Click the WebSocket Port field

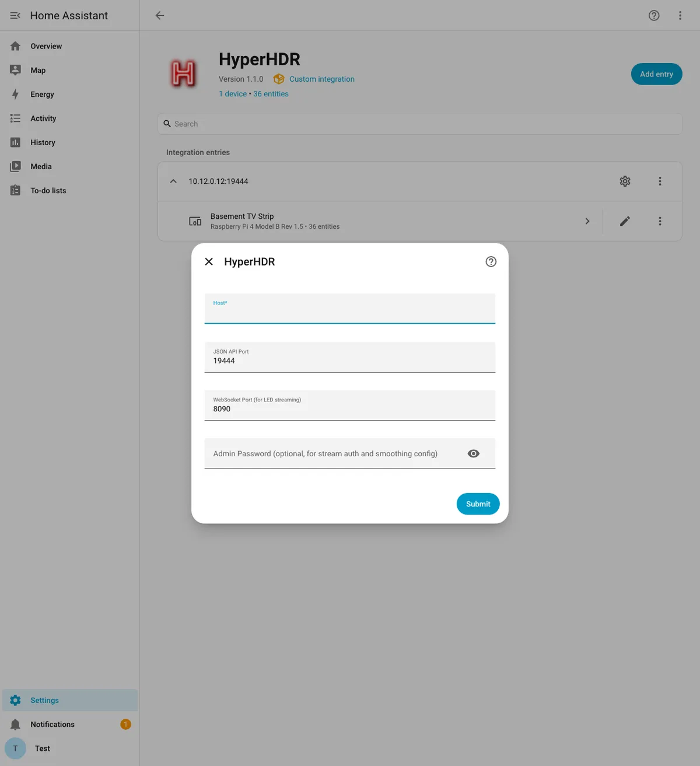click(x=350, y=405)
